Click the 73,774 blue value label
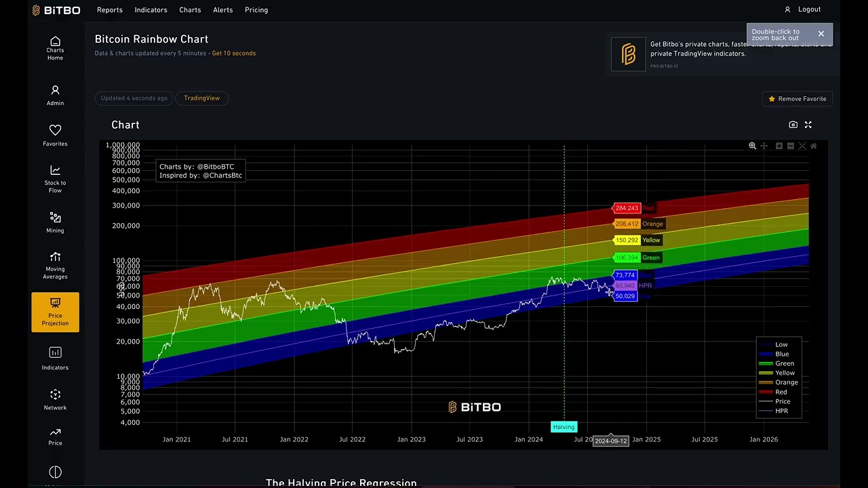 [625, 275]
